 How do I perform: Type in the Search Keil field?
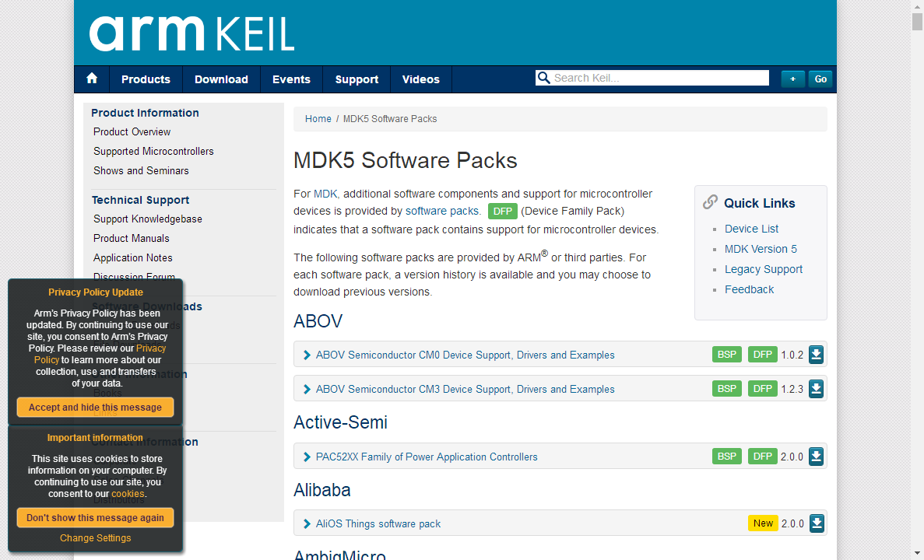click(x=659, y=78)
